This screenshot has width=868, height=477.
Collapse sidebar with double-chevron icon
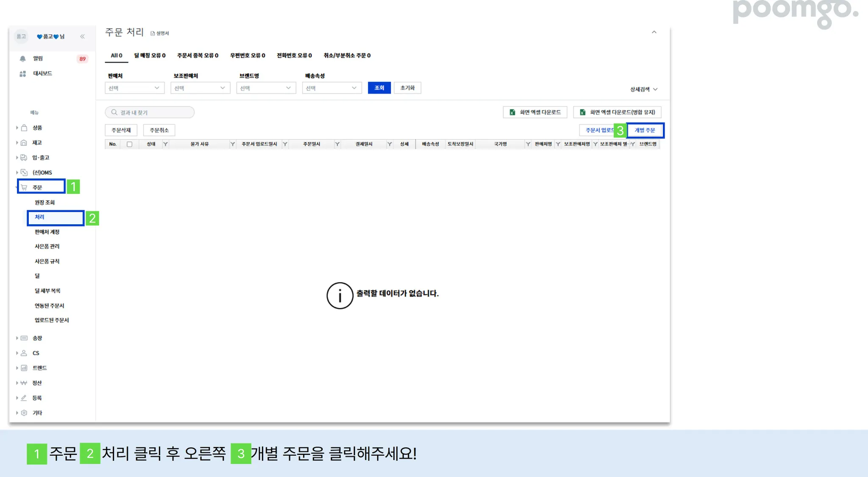pos(82,36)
